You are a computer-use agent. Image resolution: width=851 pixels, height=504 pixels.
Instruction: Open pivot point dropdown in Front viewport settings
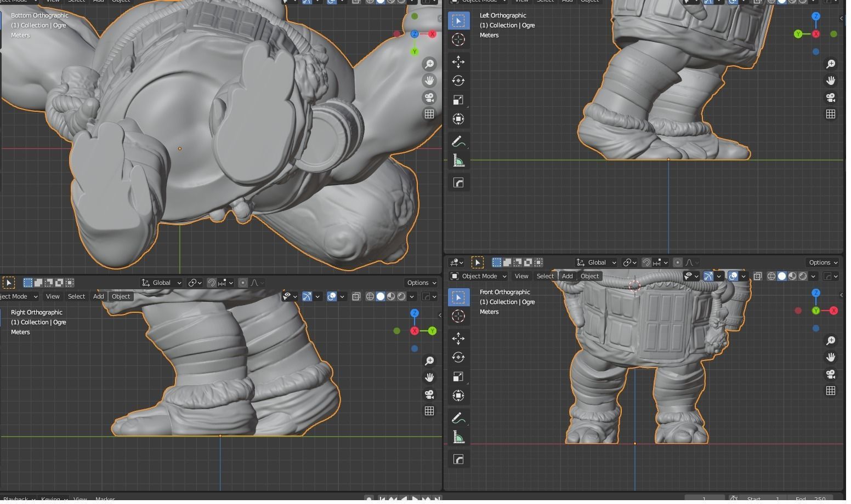[x=629, y=263]
